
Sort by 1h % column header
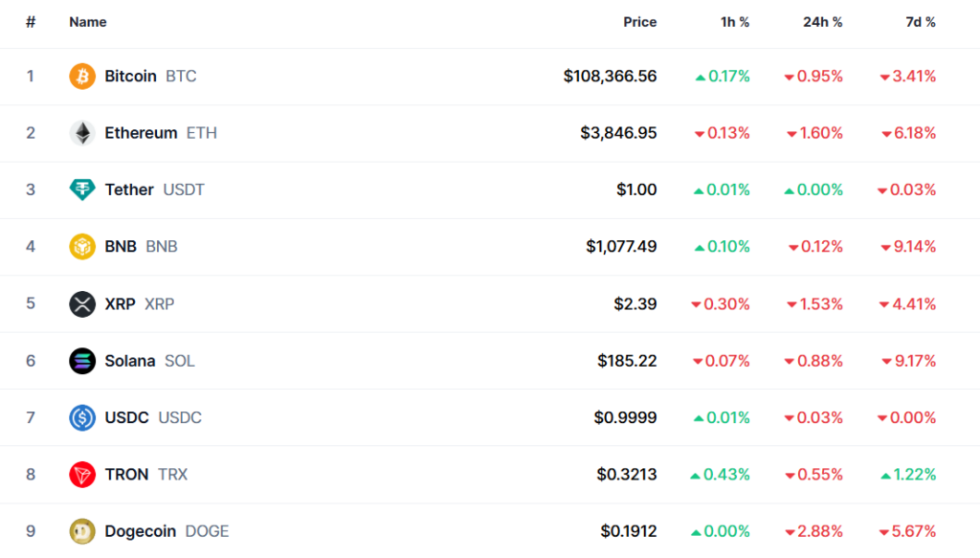735,22
